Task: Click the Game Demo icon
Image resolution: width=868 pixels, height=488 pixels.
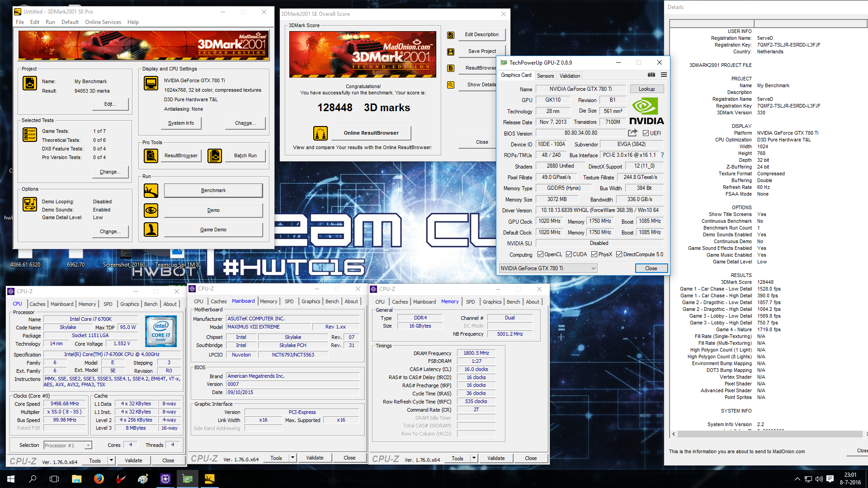Action: (x=151, y=230)
